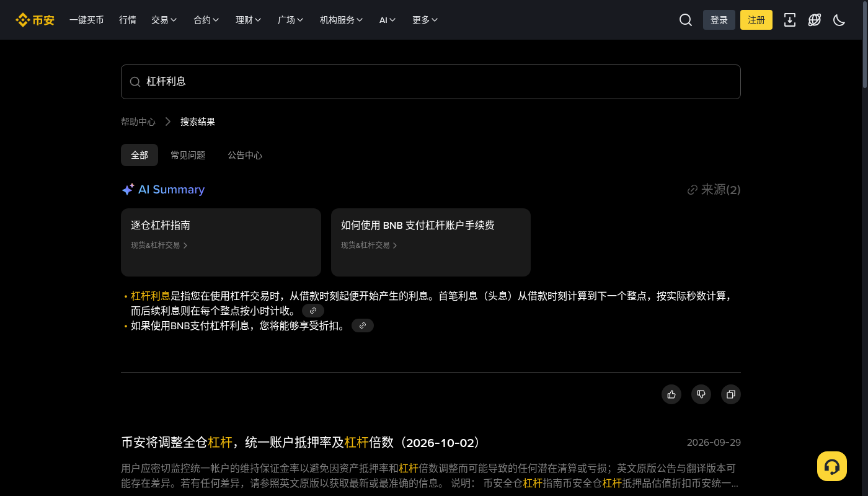Viewport: 868px width, 496px height.
Task: Click the link icon after the BNB discount line
Action: (x=363, y=325)
